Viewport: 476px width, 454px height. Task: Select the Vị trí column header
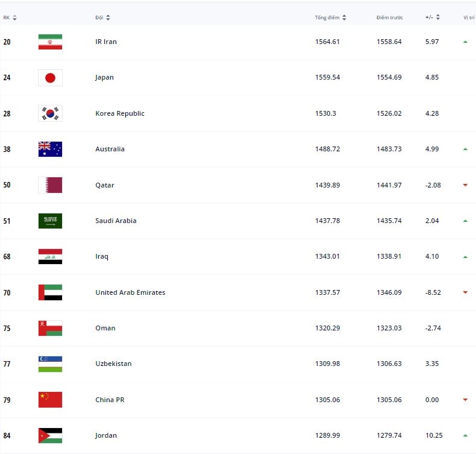pyautogui.click(x=469, y=17)
